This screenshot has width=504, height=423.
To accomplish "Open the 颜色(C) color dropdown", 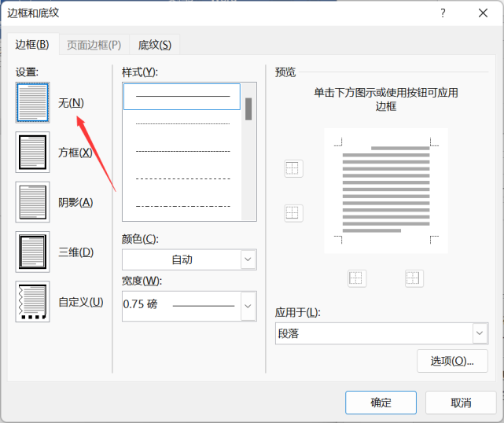I will (189, 259).
